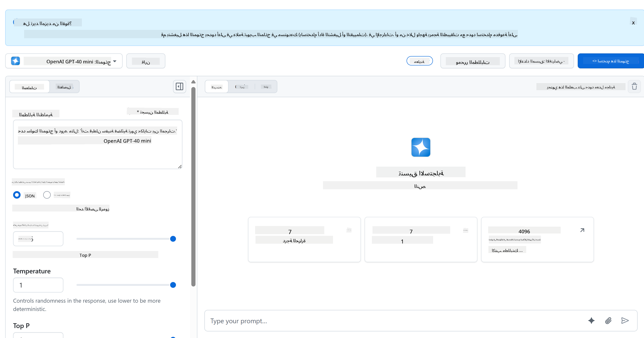
Task: Close the blue info banner with X
Action: [x=633, y=23]
